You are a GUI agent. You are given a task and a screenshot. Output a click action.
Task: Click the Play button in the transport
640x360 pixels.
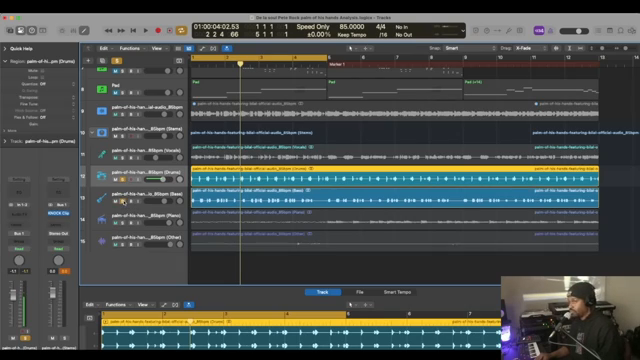click(146, 31)
